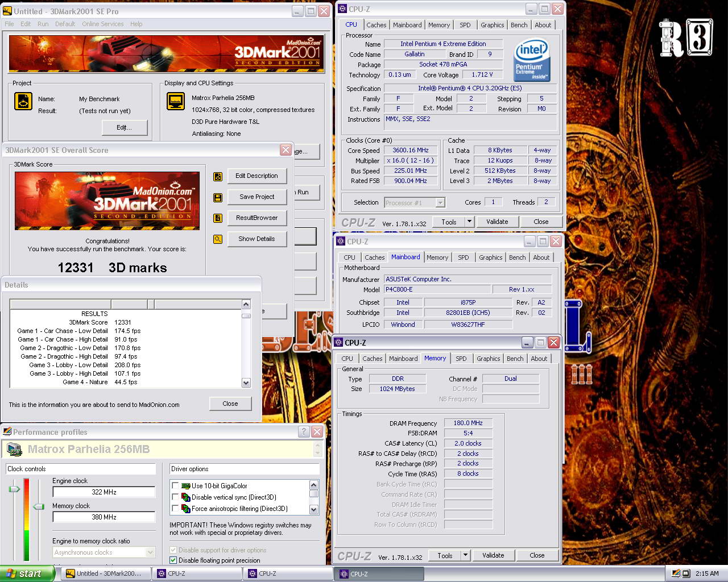Click the Edit... button under Project
This screenshot has height=582, width=728.
(125, 127)
